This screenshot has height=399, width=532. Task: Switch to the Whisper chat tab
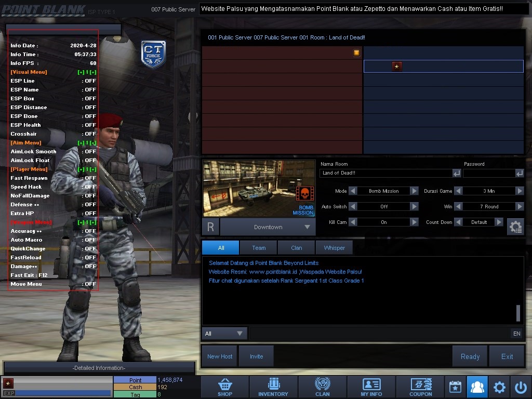coord(334,248)
